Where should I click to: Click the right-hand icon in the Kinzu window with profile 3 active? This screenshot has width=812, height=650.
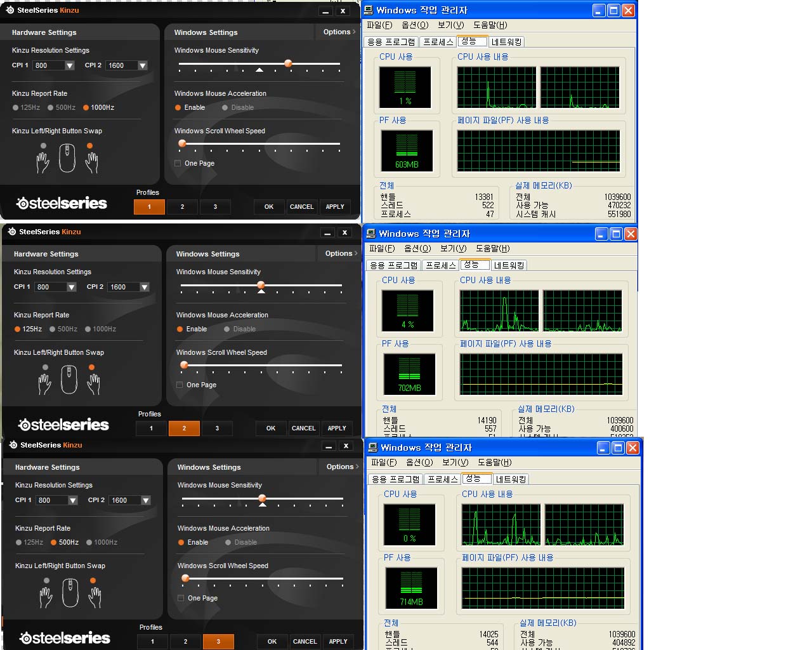coord(95,597)
